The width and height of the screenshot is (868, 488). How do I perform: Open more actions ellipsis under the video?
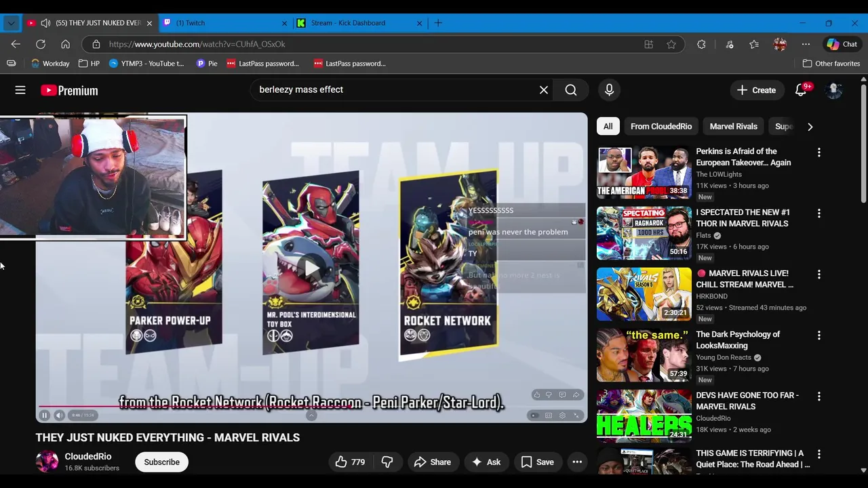pyautogui.click(x=577, y=462)
